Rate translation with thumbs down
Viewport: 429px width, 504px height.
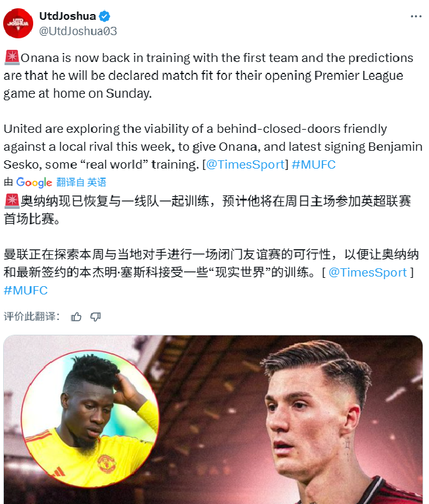96,317
